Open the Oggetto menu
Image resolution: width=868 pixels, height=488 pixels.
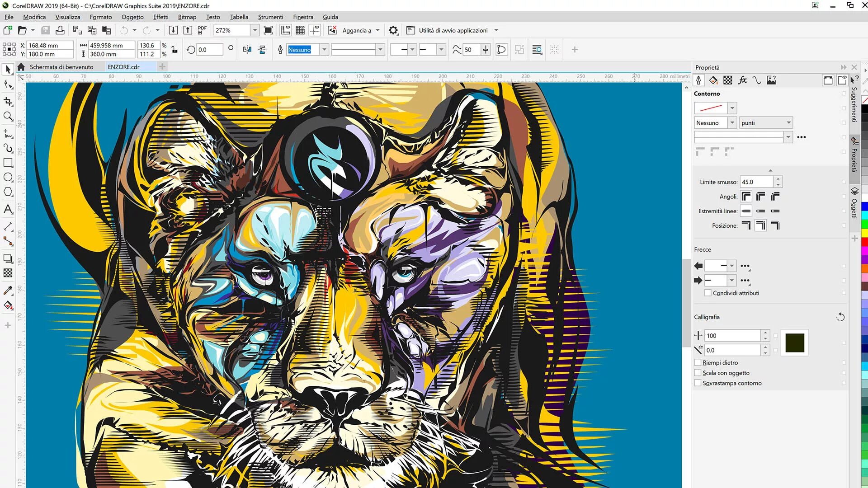132,17
